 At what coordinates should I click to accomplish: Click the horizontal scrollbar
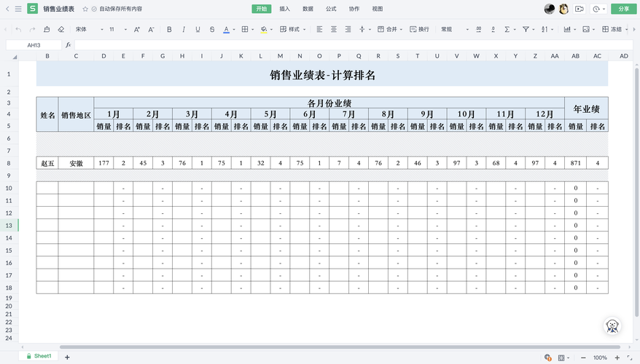(340, 347)
